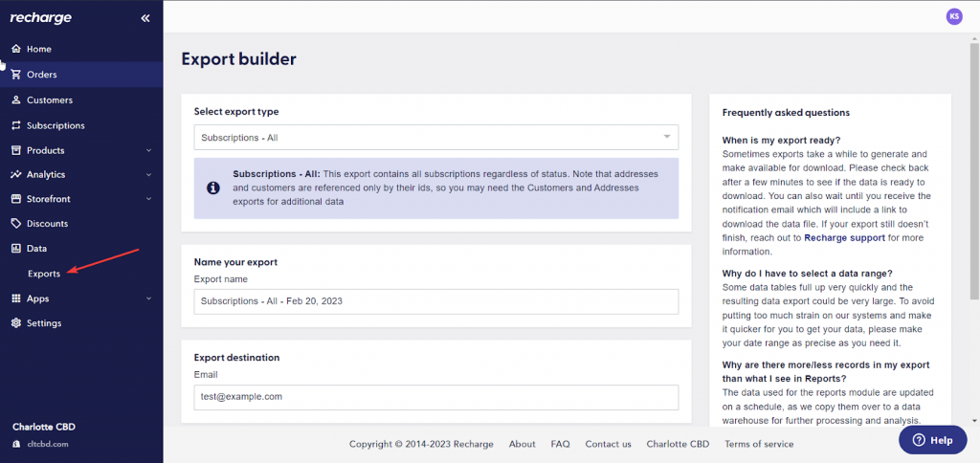980x463 pixels.
Task: Expand the Analytics menu chevron
Action: tap(148, 175)
